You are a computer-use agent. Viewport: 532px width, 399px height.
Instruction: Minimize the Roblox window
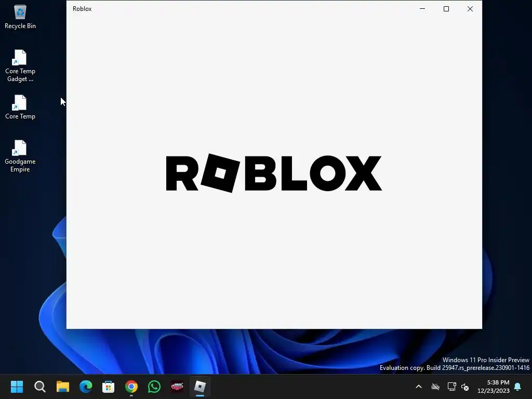click(422, 9)
